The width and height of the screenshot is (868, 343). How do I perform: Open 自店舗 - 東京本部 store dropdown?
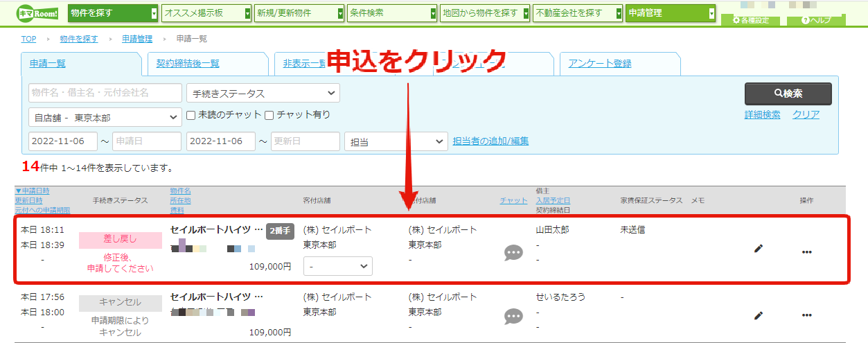105,118
